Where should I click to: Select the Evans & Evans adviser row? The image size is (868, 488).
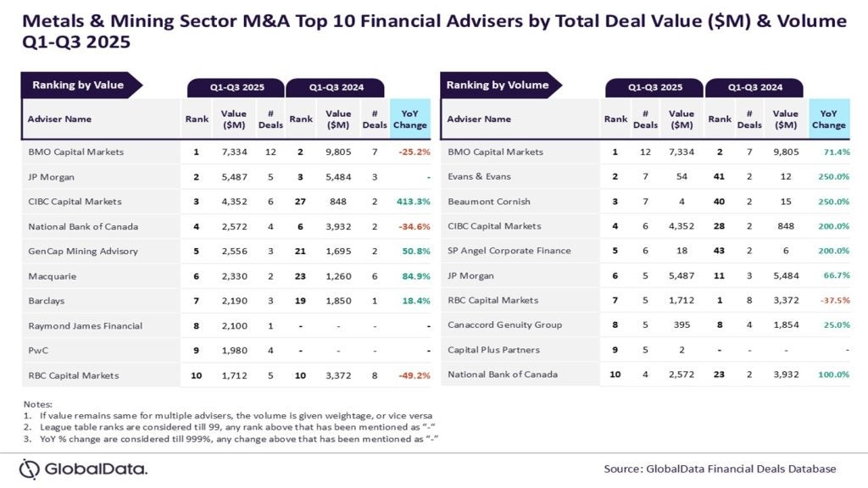pyautogui.click(x=479, y=177)
